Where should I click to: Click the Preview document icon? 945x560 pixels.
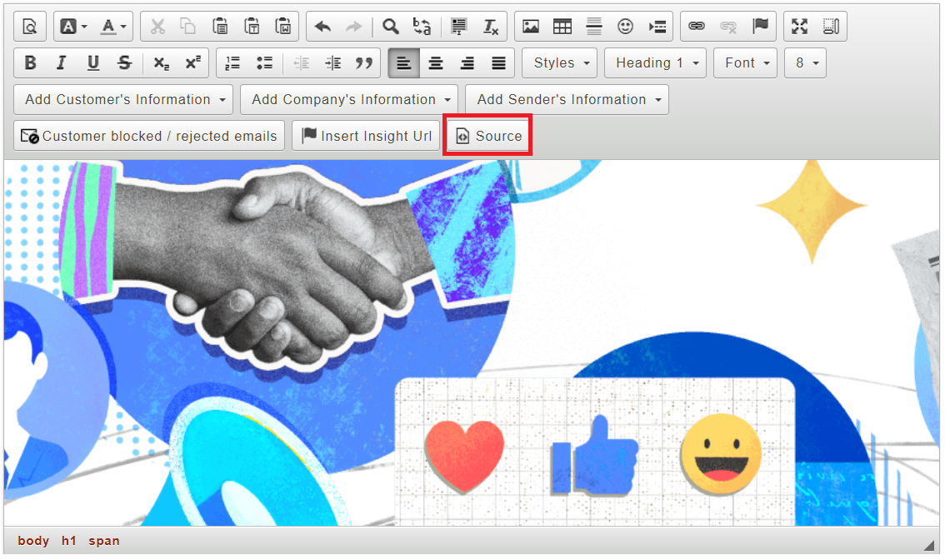tap(30, 27)
